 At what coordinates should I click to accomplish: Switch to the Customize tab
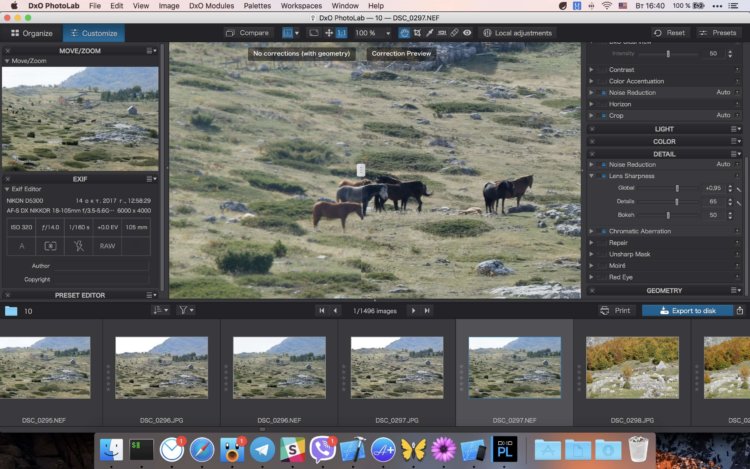pyautogui.click(x=94, y=33)
